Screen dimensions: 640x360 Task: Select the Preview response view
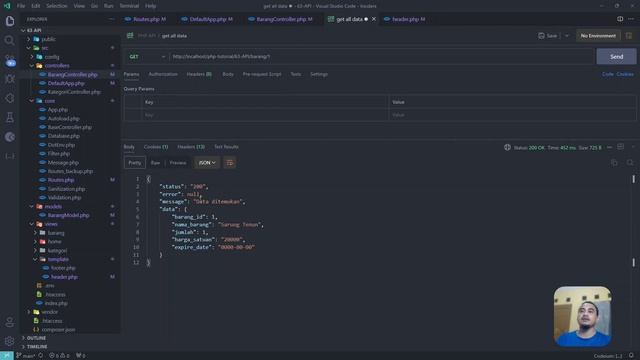[x=178, y=163]
